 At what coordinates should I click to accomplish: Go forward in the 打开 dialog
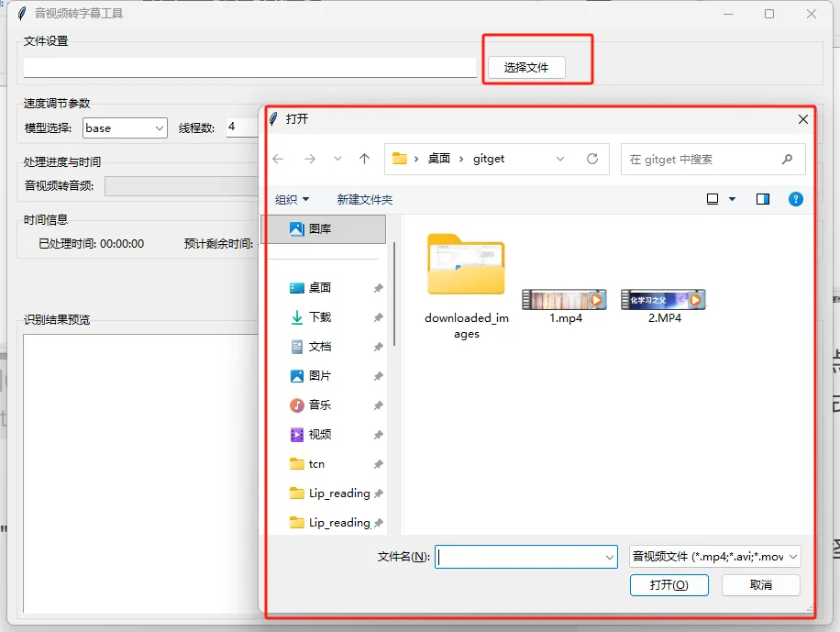(310, 159)
